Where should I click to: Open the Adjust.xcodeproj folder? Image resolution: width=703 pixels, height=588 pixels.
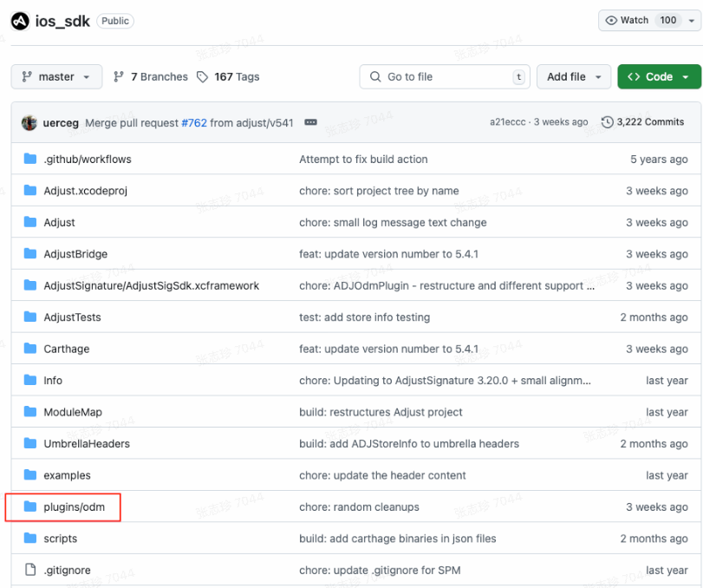tap(85, 191)
